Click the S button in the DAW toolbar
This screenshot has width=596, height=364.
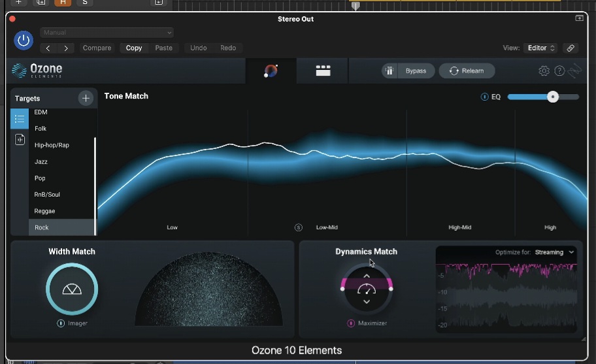click(x=85, y=2)
